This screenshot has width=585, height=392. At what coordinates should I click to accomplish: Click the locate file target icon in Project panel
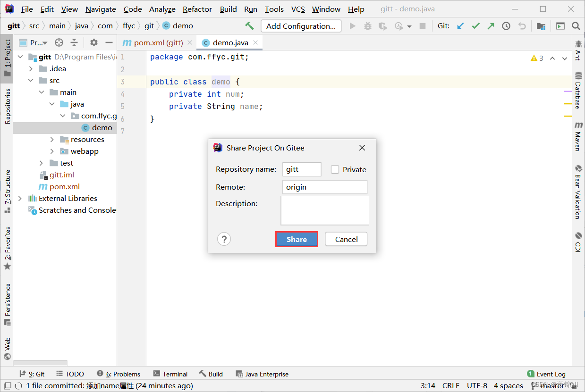(x=59, y=42)
